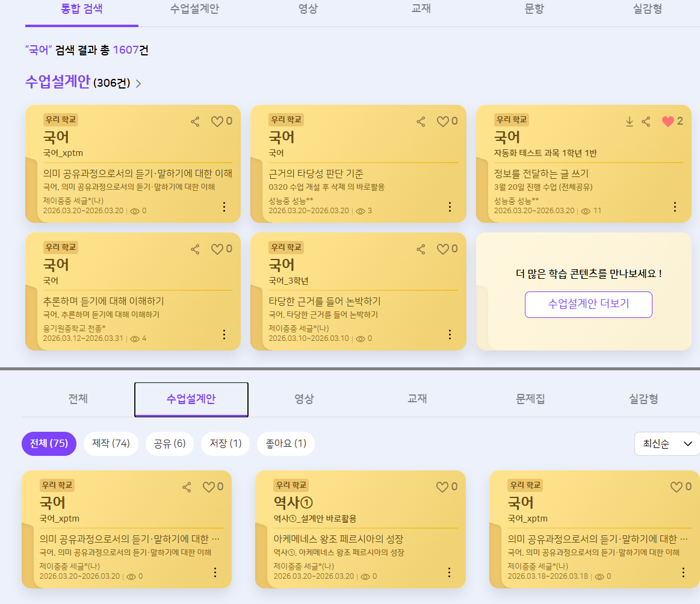Click share icon on 타당한 근거를 들어 논박하기 card
Image resolution: width=700 pixels, height=604 pixels.
pos(421,249)
